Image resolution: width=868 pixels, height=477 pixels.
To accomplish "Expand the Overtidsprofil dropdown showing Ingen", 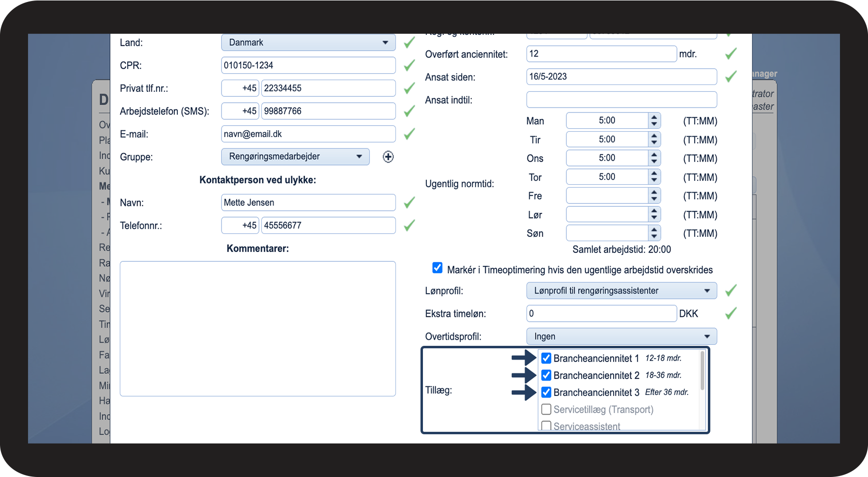I will (621, 337).
